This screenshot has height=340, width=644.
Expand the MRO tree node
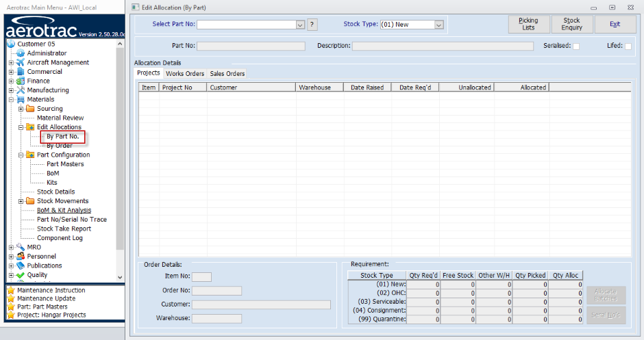pyautogui.click(x=11, y=248)
